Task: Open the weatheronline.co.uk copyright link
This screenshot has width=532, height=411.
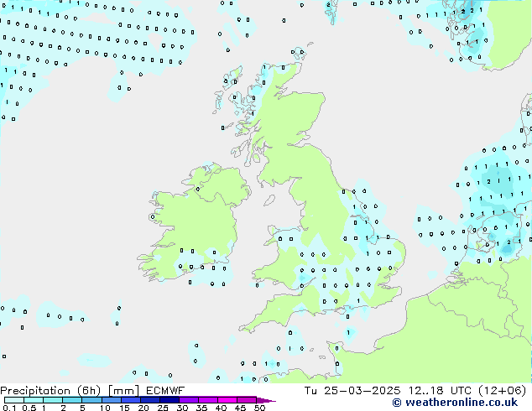Action: [455, 403]
